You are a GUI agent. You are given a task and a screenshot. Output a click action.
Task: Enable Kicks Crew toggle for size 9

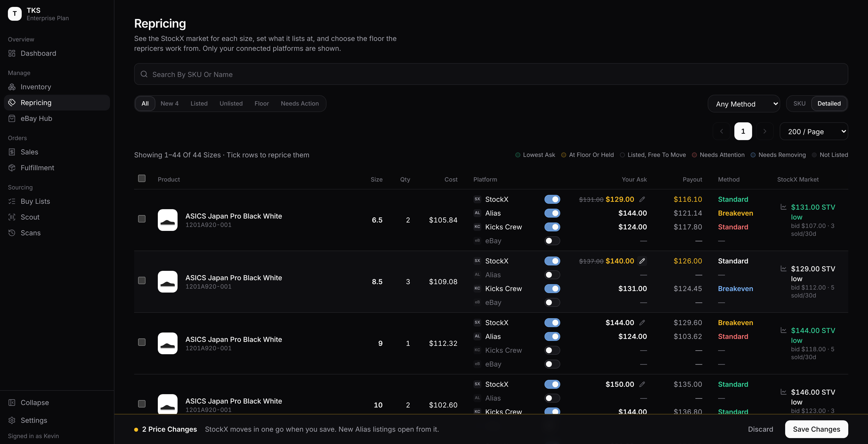pos(552,350)
